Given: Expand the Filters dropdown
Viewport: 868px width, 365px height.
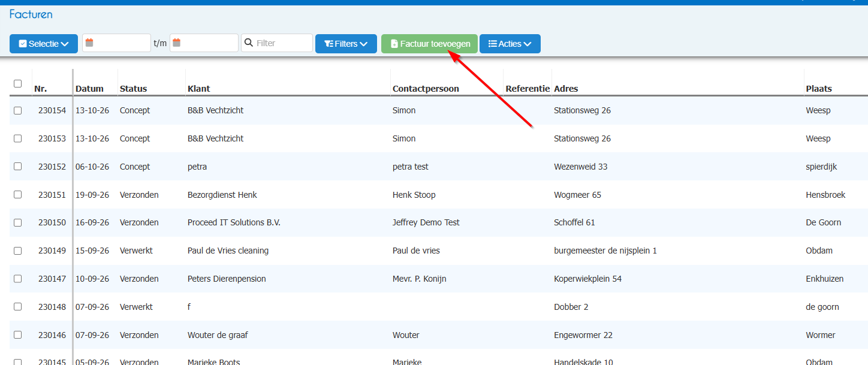Looking at the screenshot, I should point(346,44).
